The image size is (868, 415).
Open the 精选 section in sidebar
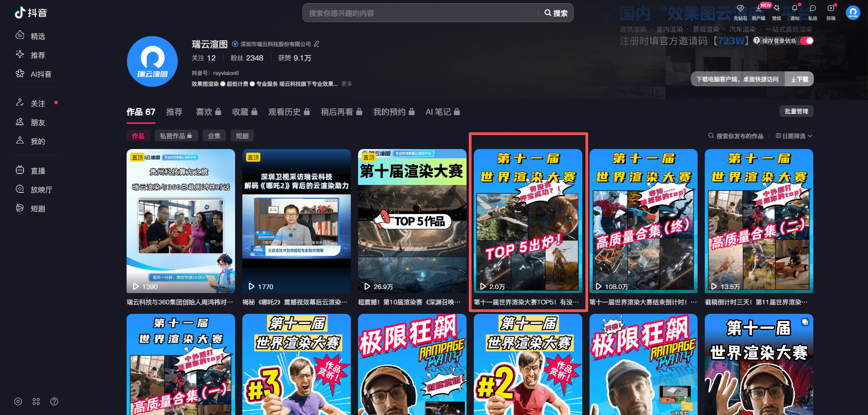coord(31,36)
